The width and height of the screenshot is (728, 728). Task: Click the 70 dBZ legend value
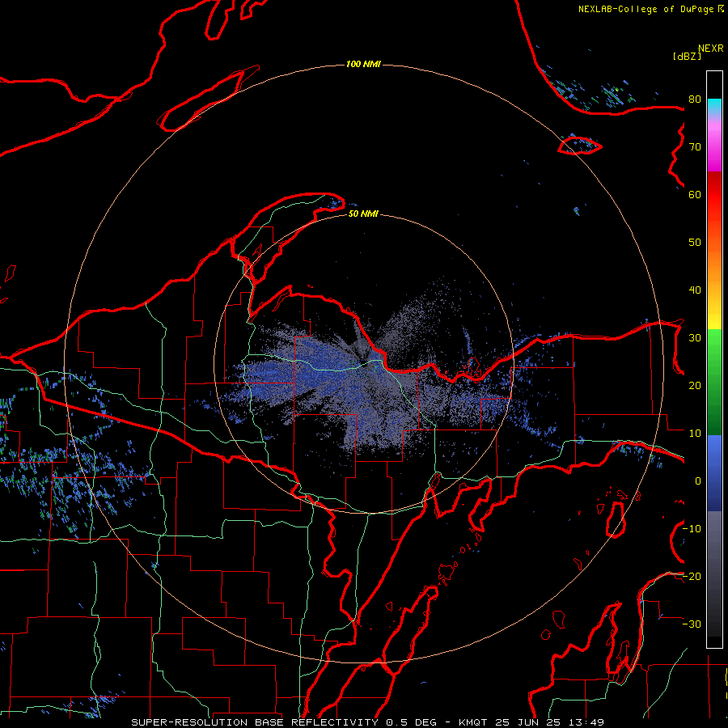click(695, 147)
